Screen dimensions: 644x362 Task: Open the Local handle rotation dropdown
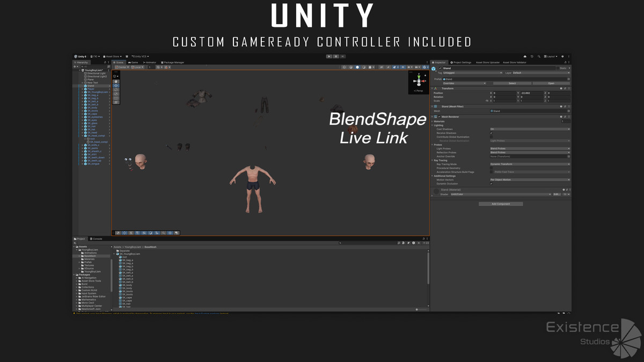138,67
